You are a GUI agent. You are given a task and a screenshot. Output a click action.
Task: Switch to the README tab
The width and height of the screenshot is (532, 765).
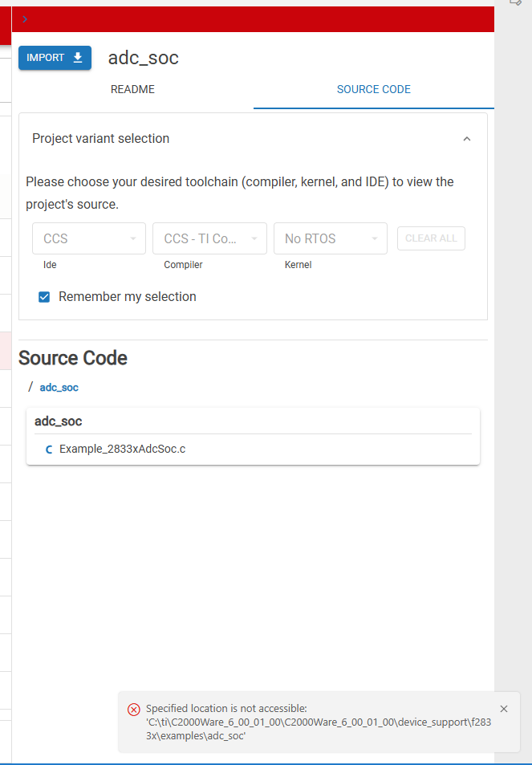[132, 89]
